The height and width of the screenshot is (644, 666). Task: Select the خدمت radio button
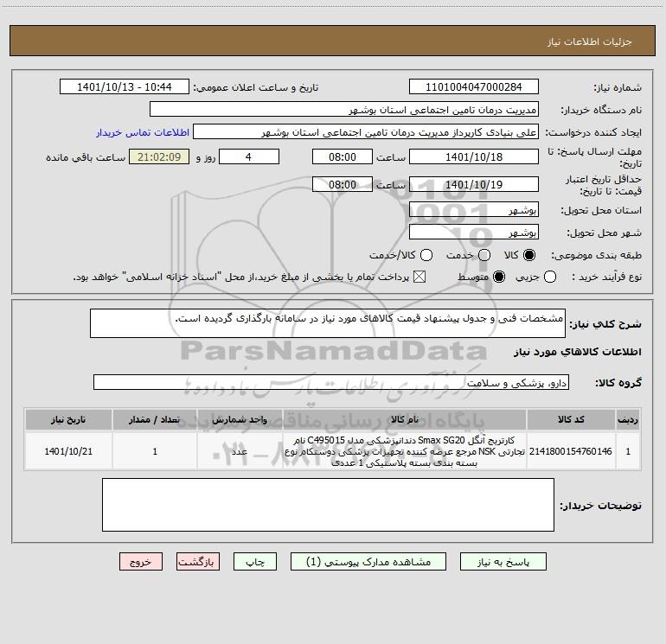(484, 255)
